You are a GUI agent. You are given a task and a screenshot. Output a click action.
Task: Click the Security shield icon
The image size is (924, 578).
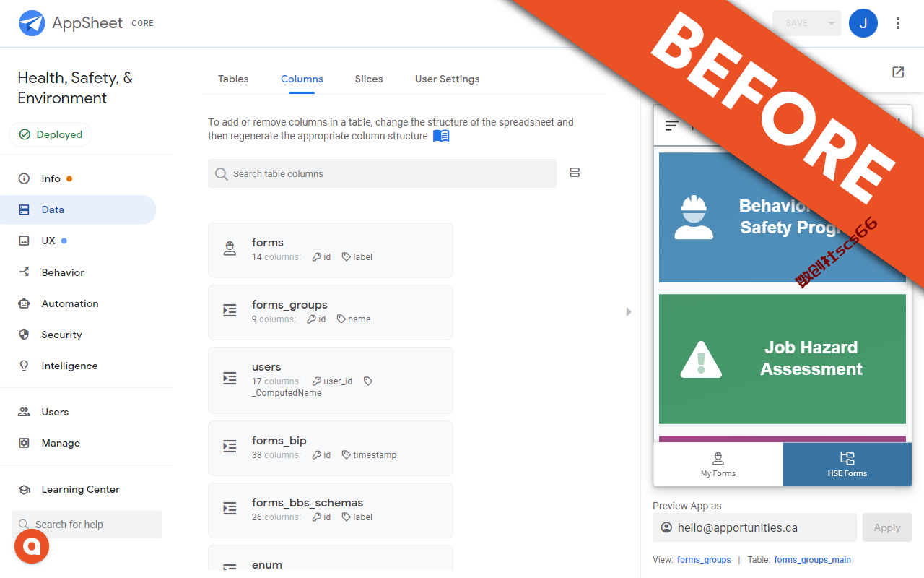click(24, 335)
